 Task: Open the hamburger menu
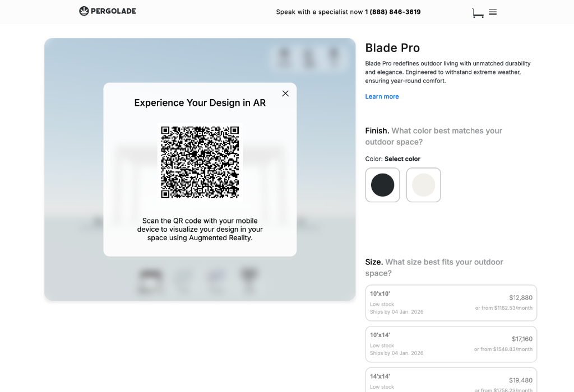[x=493, y=12]
